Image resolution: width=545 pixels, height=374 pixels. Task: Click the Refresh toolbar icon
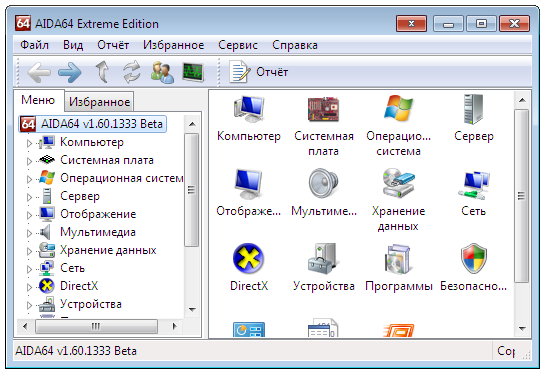[x=132, y=72]
